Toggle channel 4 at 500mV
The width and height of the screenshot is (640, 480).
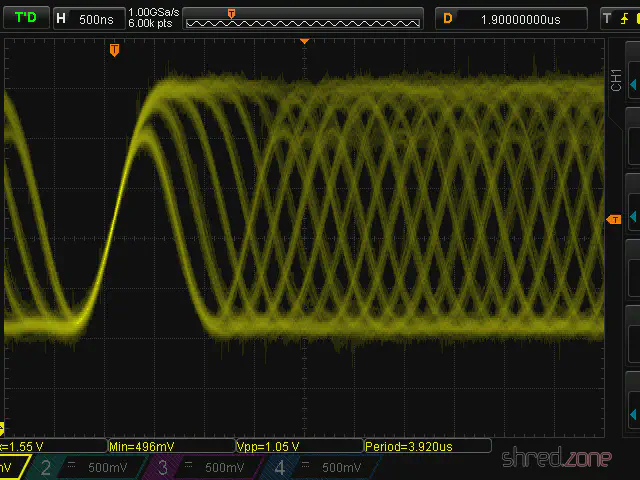315,467
